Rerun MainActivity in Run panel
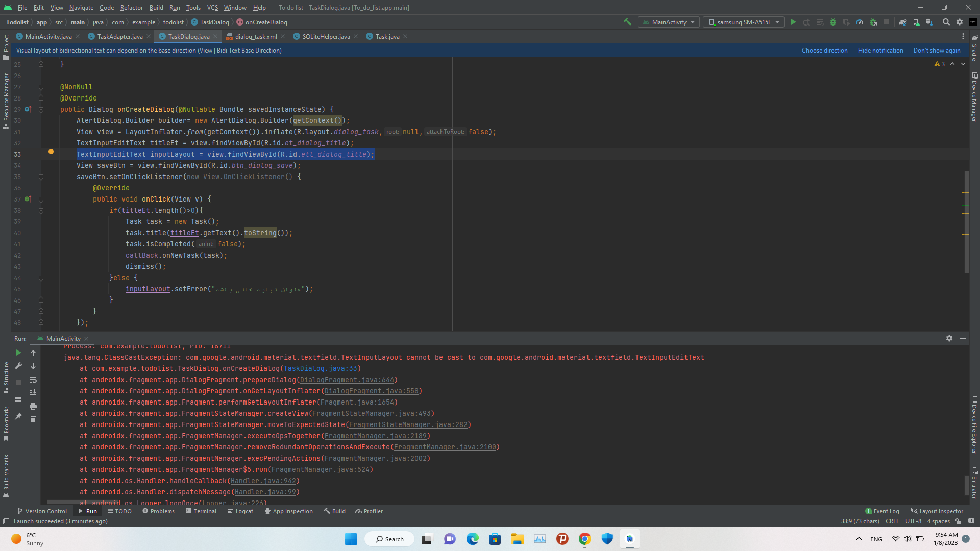Viewport: 980px width, 551px height. coord(18,353)
